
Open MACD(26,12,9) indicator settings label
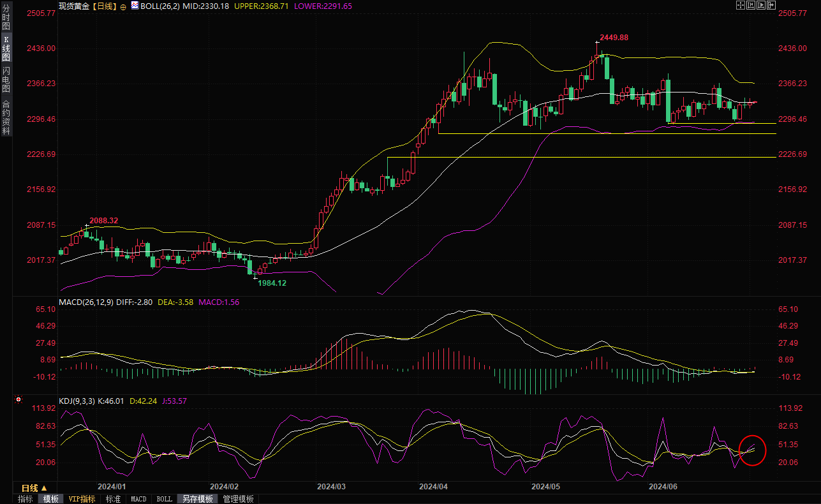pyautogui.click(x=86, y=302)
